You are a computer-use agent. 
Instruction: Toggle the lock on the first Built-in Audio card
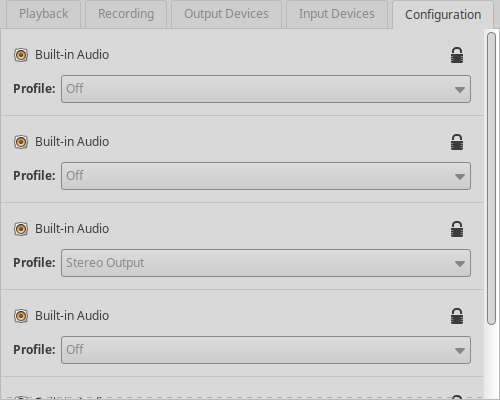coord(457,55)
